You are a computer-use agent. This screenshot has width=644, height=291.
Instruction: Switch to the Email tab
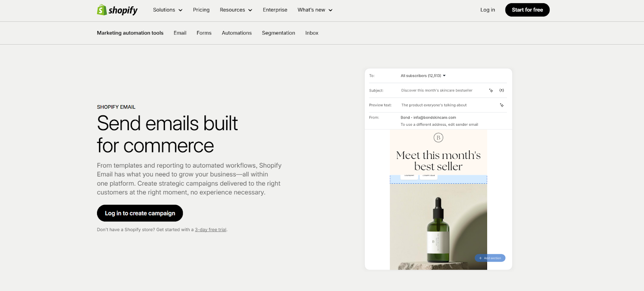(180, 33)
